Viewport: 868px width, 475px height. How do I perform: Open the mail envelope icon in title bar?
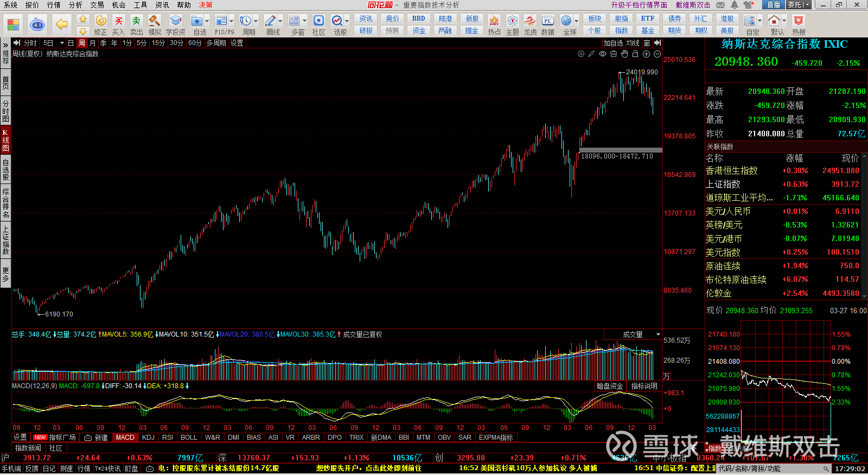point(720,5)
